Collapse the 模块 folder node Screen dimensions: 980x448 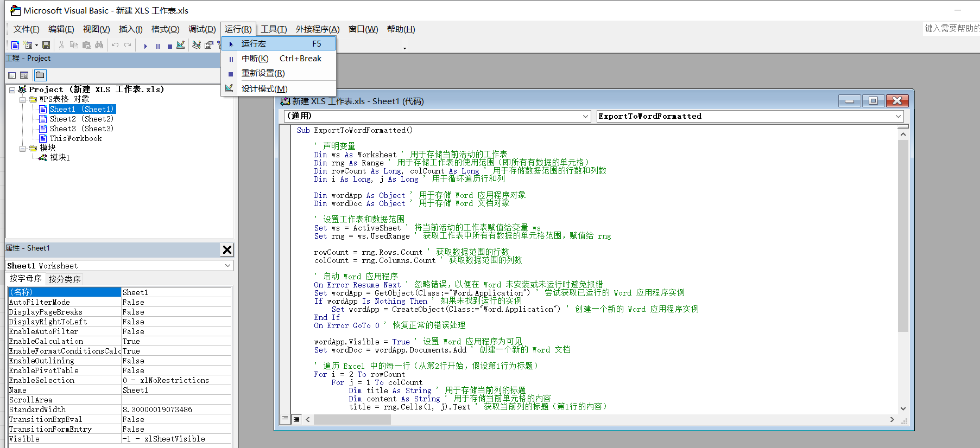22,148
